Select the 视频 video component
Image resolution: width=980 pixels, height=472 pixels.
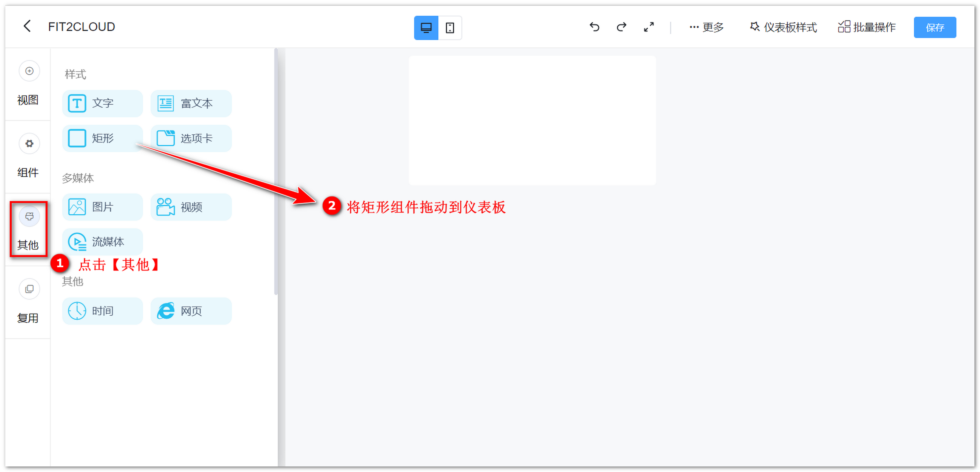(191, 207)
